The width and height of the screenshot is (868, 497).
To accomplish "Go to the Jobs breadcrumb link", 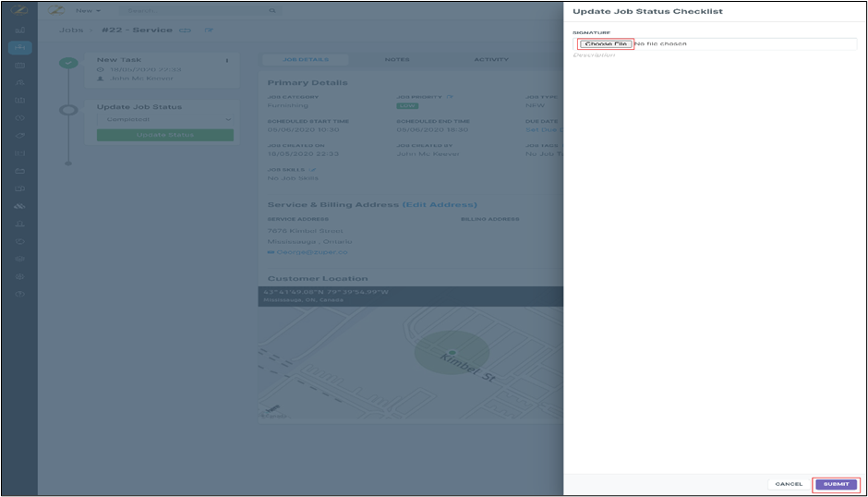I will click(71, 30).
